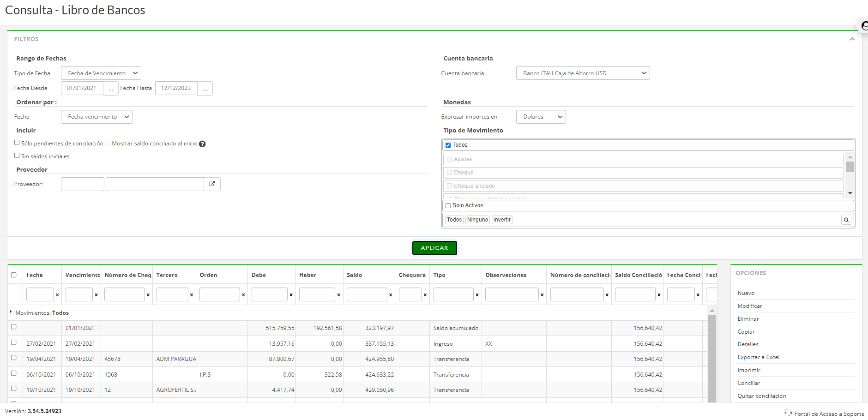The width and height of the screenshot is (868, 420).
Task: Open the Tipo de Fecha dropdown
Action: (x=101, y=73)
